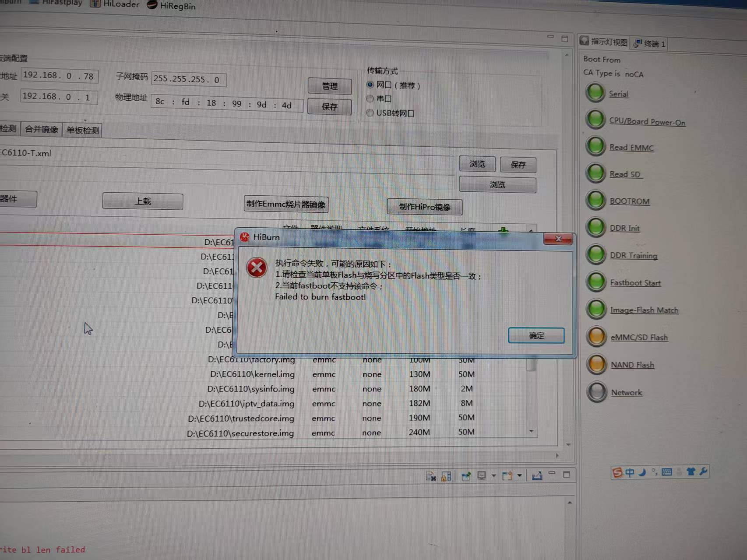Toggle the 中 Chinese input mode icon
The width and height of the screenshot is (747, 560).
[x=630, y=472]
